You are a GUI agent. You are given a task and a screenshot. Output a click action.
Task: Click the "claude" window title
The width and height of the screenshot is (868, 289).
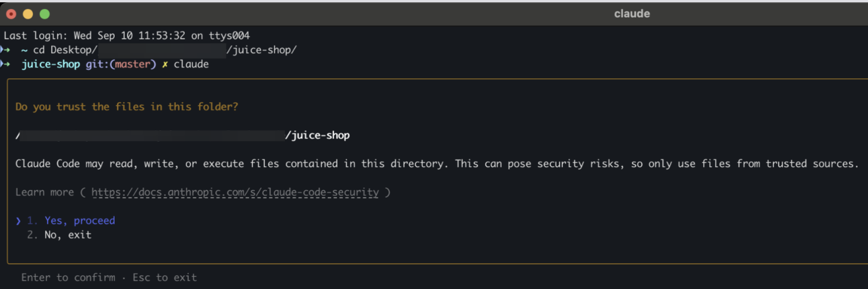pyautogui.click(x=631, y=14)
